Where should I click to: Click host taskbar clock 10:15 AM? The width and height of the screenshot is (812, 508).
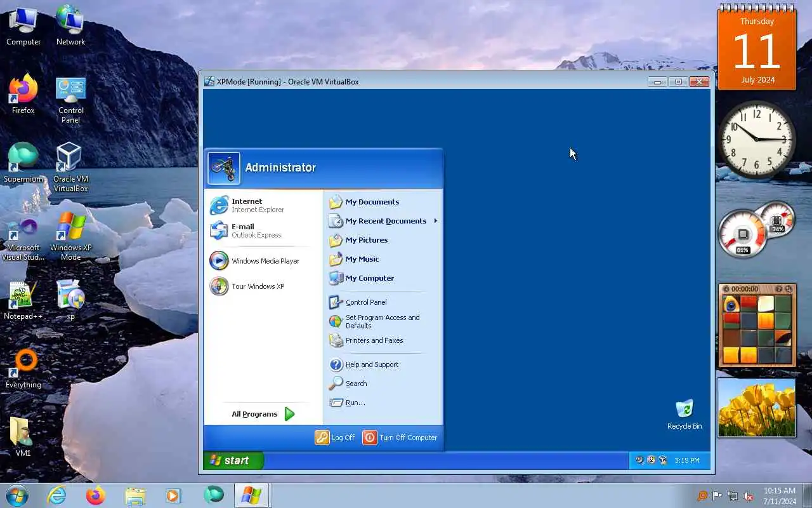click(x=780, y=496)
